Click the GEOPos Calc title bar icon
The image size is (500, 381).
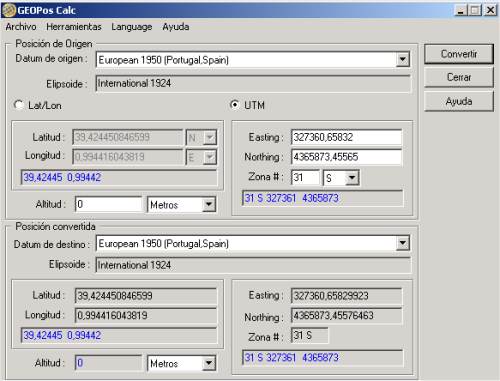coord(9,10)
